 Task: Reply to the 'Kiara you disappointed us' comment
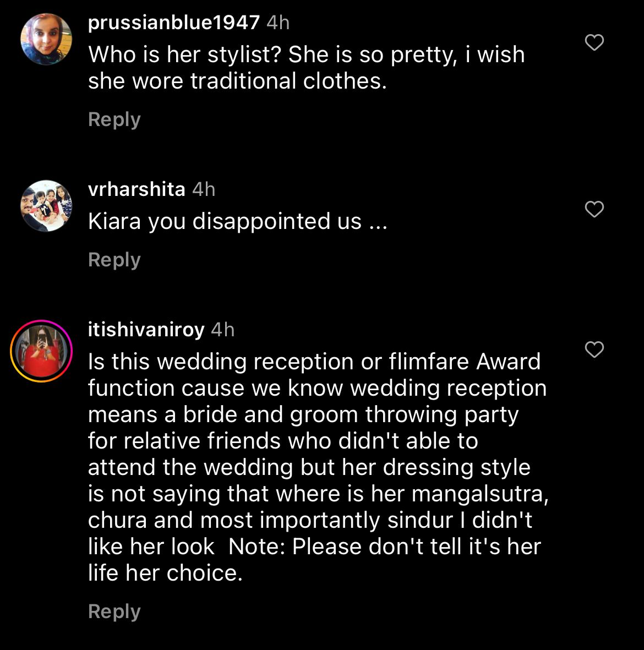pos(114,260)
